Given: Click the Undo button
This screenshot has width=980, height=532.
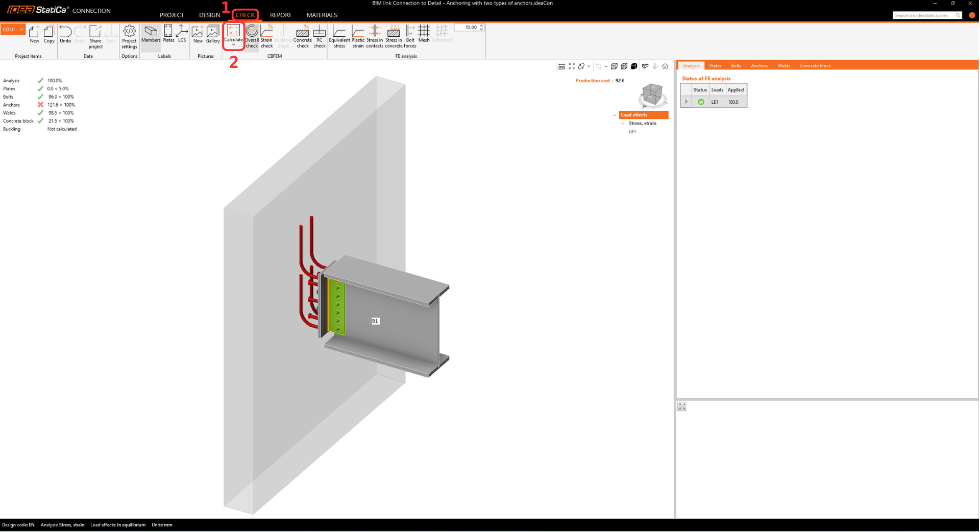Looking at the screenshot, I should coord(65,34).
